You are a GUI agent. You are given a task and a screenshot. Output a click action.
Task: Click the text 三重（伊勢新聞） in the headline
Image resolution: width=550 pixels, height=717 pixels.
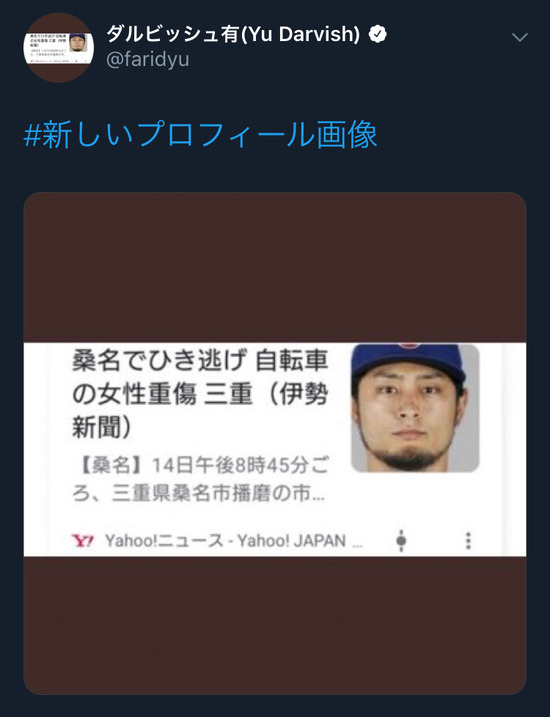[x=200, y=410]
